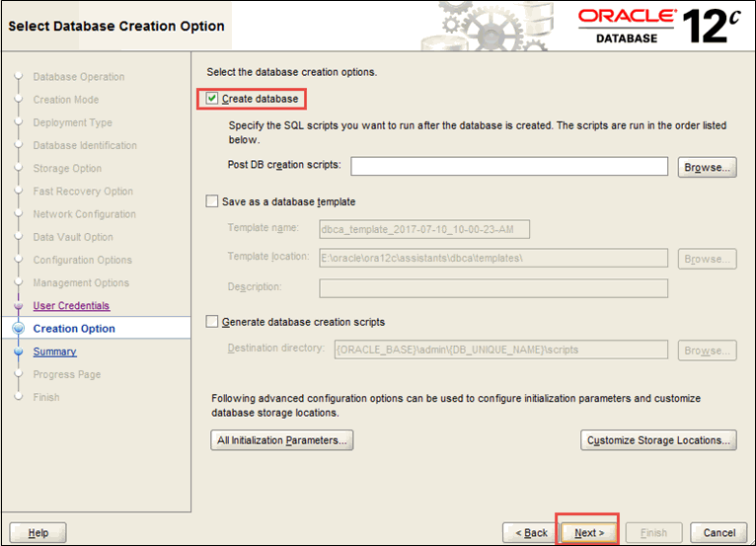The image size is (756, 546).
Task: Jump to the Summary step link
Action: [54, 351]
